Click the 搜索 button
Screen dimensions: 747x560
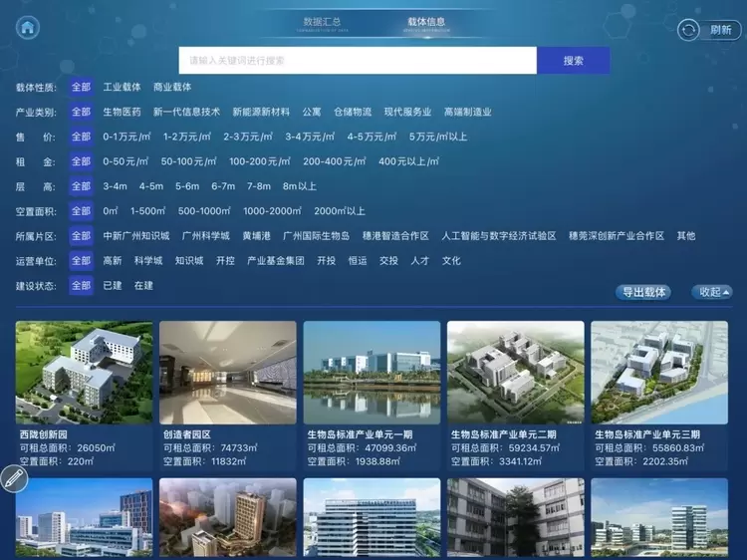[573, 61]
